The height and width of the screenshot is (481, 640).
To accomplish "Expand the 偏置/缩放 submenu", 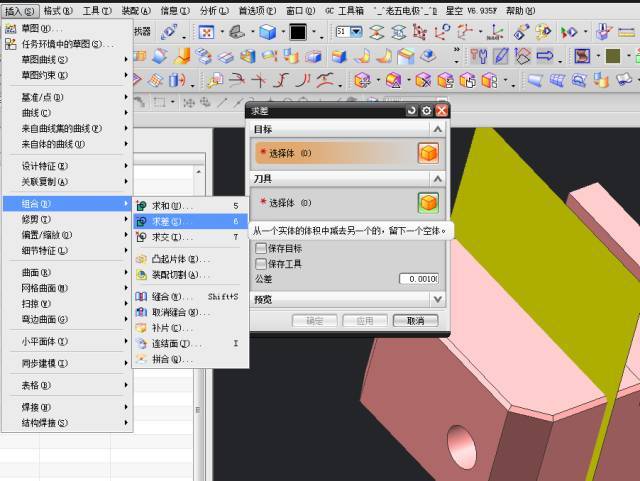I will click(x=67, y=235).
